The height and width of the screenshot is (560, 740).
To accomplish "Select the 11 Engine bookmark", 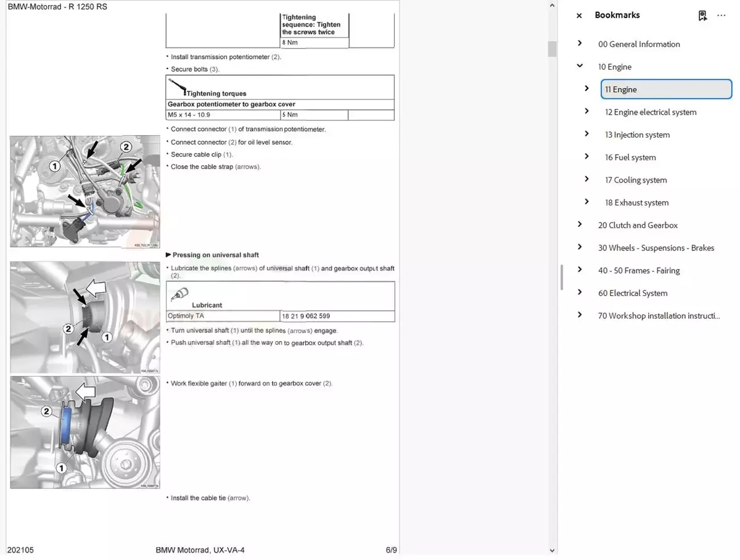I will [621, 89].
